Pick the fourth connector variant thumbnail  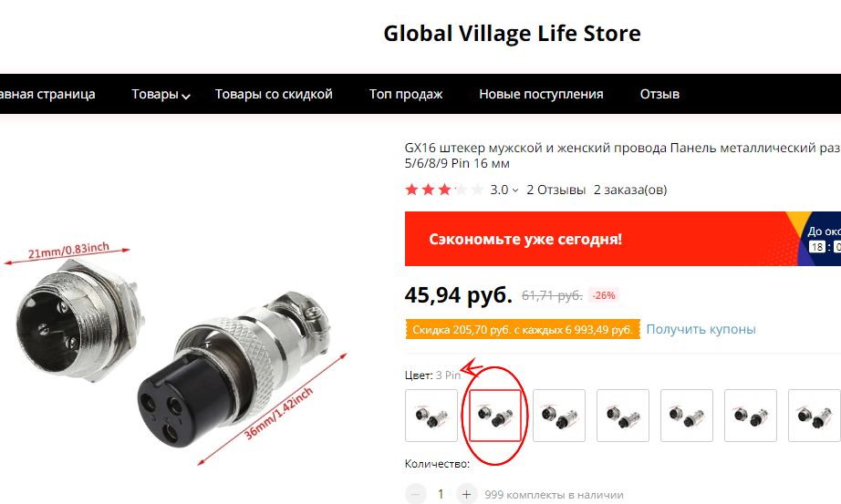click(x=623, y=416)
